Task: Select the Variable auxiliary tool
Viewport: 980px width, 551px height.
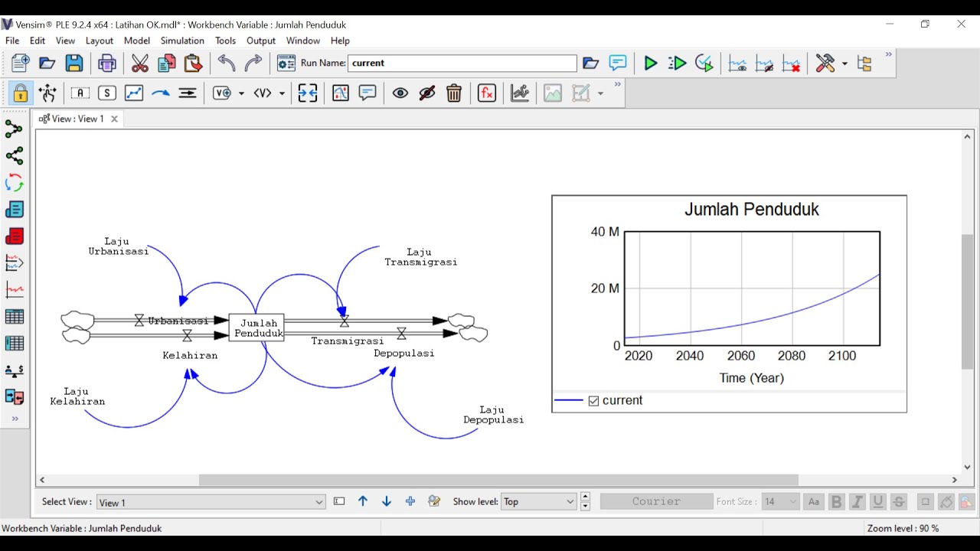Action: point(80,93)
